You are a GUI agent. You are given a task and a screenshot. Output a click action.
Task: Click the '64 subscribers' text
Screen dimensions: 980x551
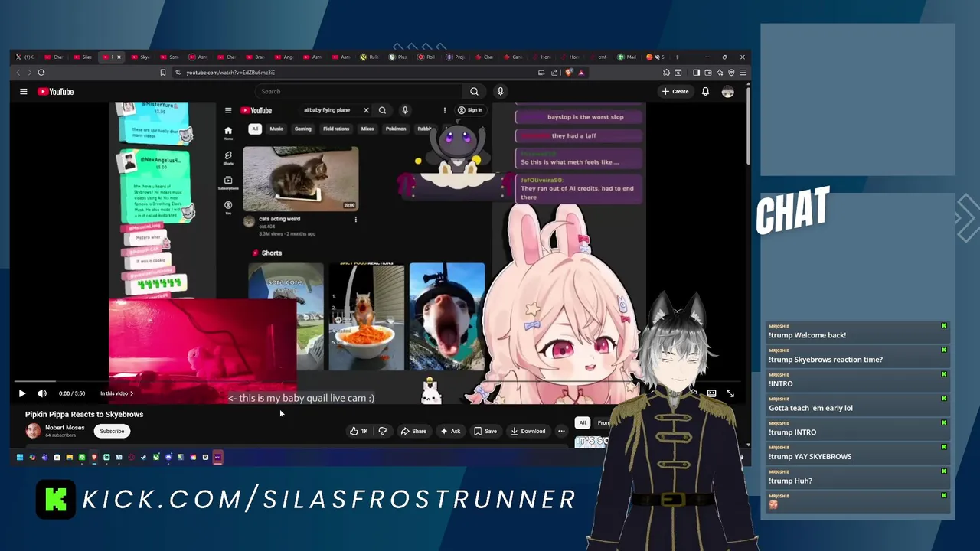pos(60,435)
